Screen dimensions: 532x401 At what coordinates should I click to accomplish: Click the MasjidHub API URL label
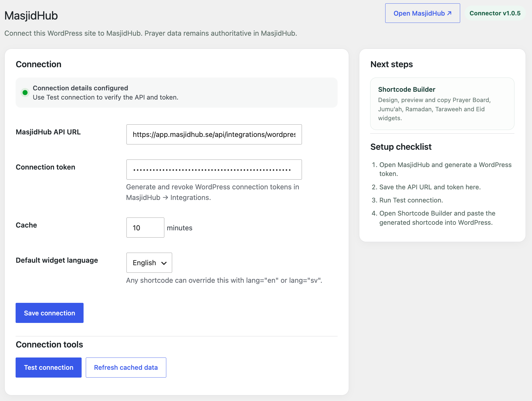point(48,132)
